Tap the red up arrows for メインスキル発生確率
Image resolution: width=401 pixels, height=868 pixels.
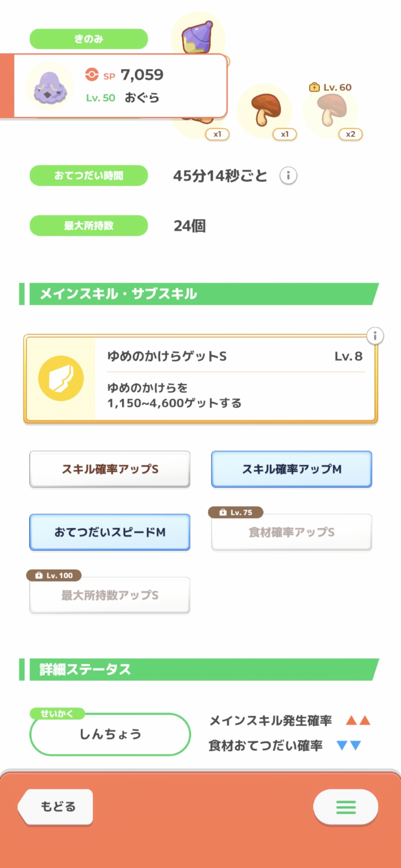coord(358,721)
